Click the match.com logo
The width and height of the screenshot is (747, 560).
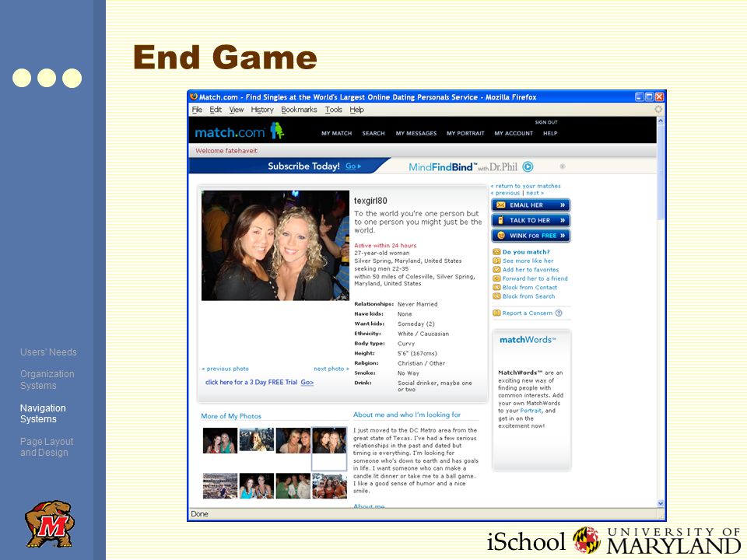[239, 131]
